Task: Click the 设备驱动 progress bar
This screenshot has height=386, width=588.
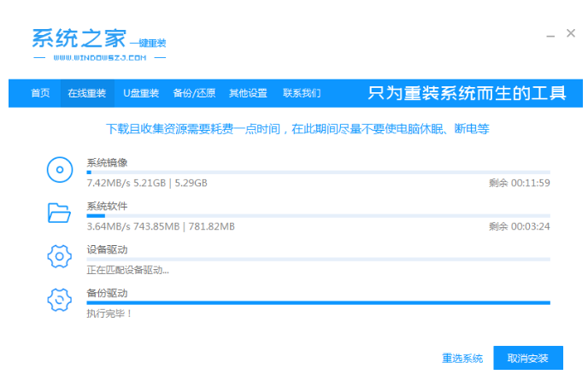Action: [x=319, y=260]
